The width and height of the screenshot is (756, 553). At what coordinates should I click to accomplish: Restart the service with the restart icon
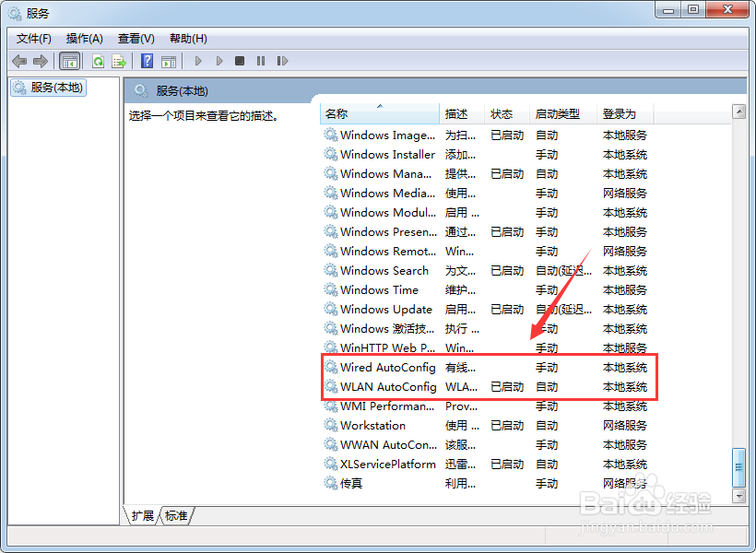click(282, 60)
